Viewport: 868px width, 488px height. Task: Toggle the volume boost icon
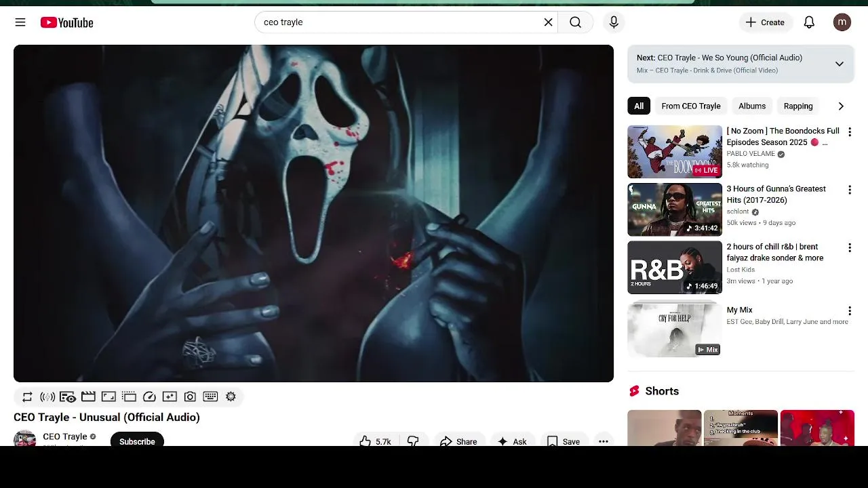click(47, 396)
